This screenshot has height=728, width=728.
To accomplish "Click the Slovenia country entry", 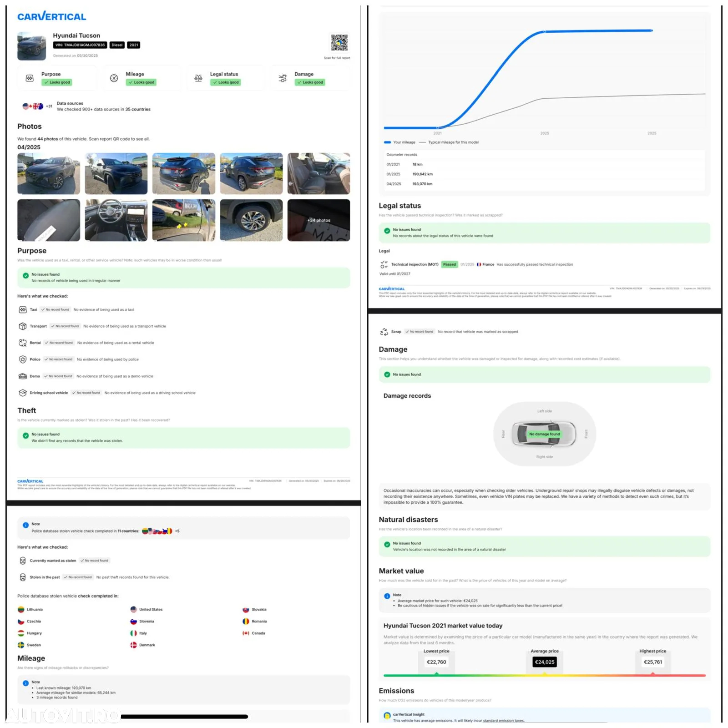I will [142, 622].
